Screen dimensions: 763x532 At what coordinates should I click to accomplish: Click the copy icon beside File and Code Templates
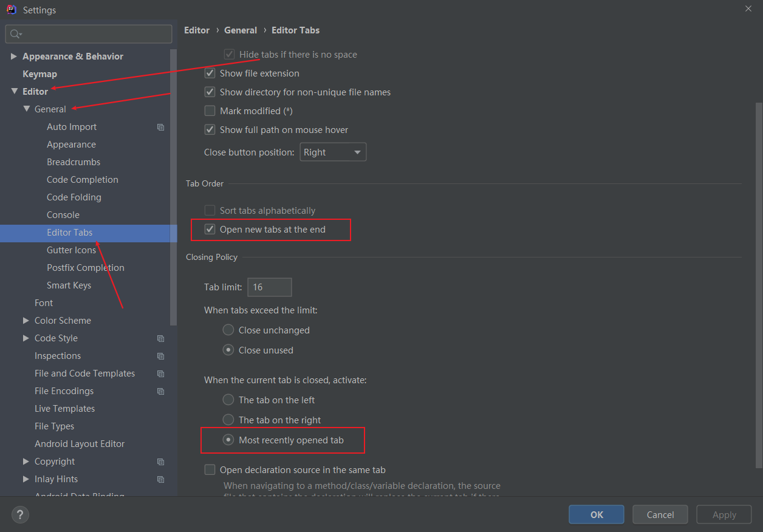point(161,373)
